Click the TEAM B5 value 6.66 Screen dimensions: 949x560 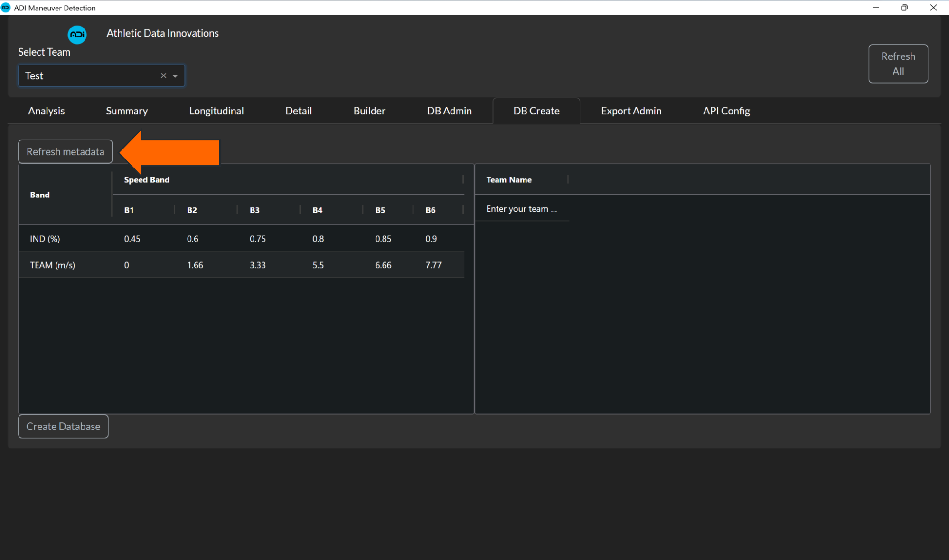tap(383, 265)
